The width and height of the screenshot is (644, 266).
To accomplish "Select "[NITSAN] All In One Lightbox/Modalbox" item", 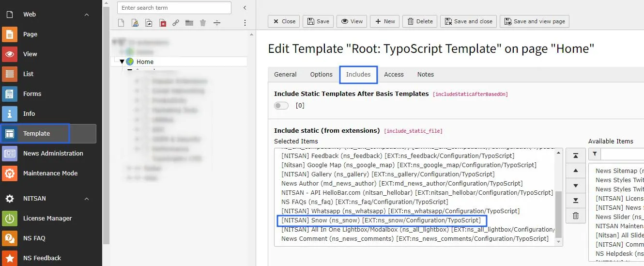I will [x=418, y=230].
